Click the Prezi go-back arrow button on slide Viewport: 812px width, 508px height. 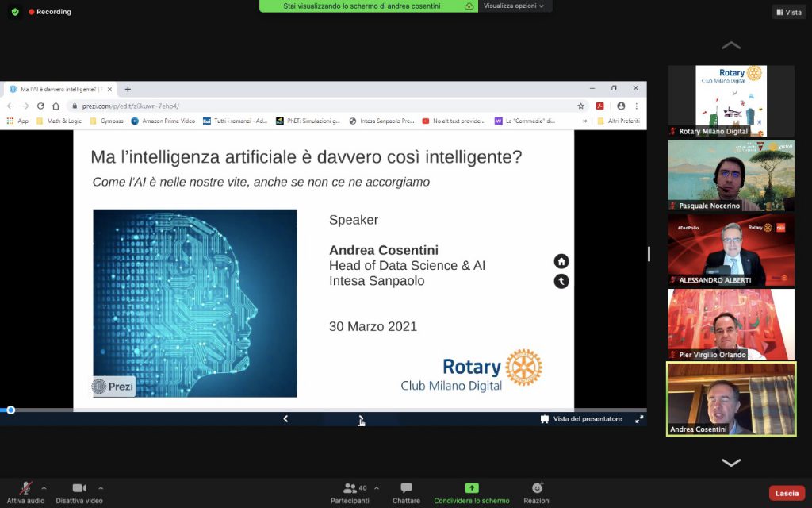561,281
